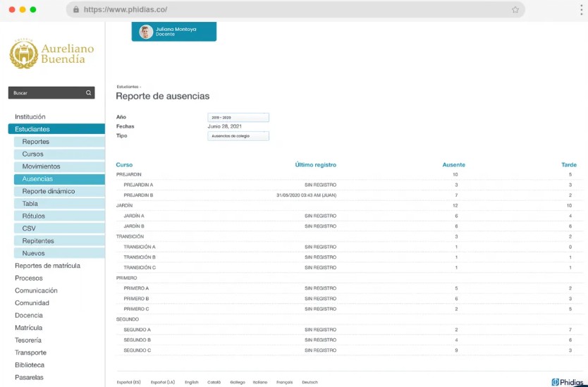
Task: Open the Docencia sidebar section
Action: (x=29, y=316)
